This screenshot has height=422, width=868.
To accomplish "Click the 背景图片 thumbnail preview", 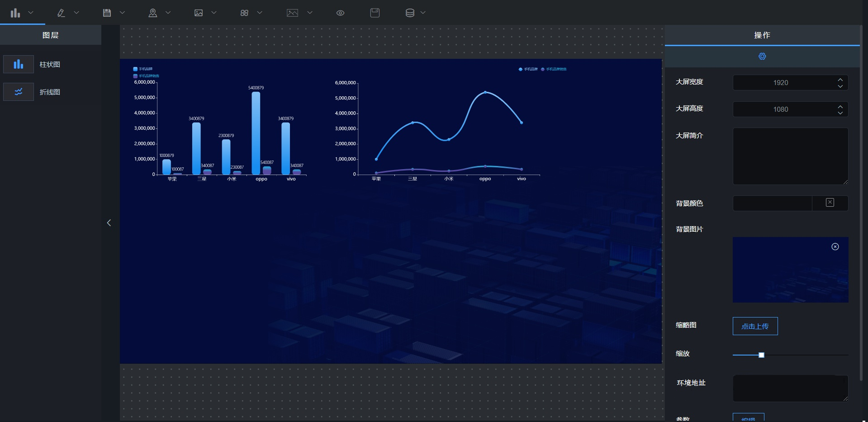I will 790,270.
